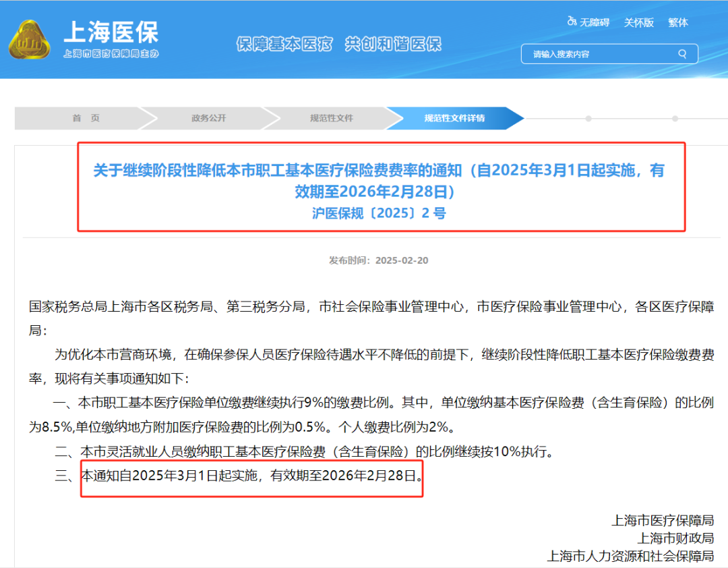Image resolution: width=728 pixels, height=568 pixels.
Task: Click signature 上海市人力资源和社会保障局
Action: tap(630, 556)
